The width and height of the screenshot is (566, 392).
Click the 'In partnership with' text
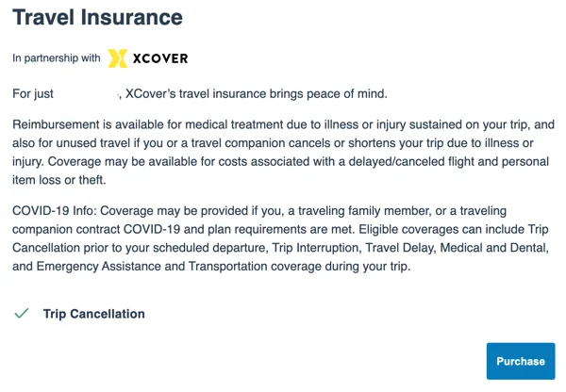point(57,58)
